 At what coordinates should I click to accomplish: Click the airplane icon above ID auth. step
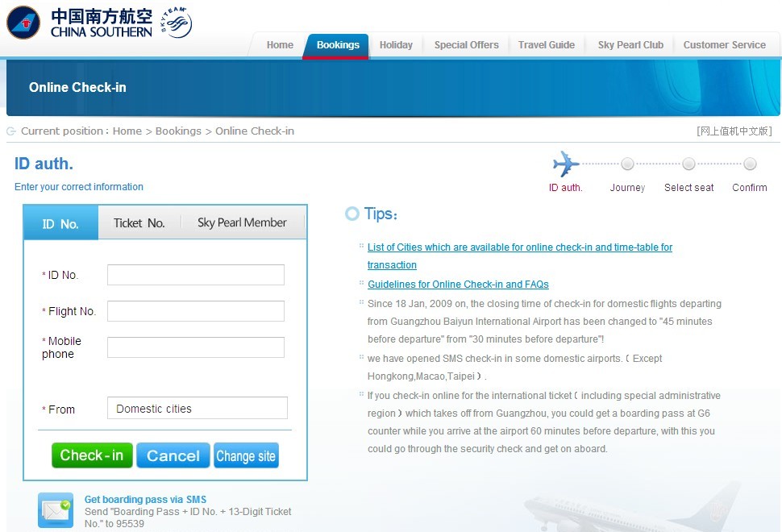pyautogui.click(x=566, y=164)
